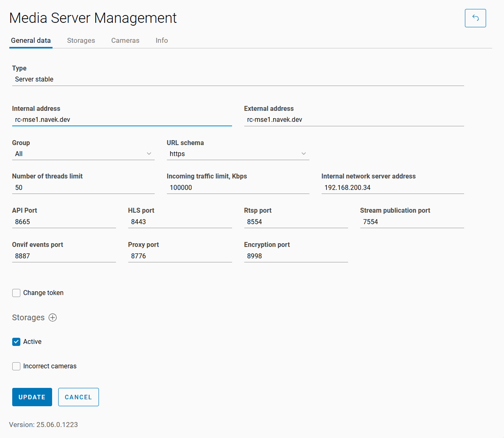Tick the Incorrect cameras checkbox
The height and width of the screenshot is (438, 504).
[x=16, y=366]
